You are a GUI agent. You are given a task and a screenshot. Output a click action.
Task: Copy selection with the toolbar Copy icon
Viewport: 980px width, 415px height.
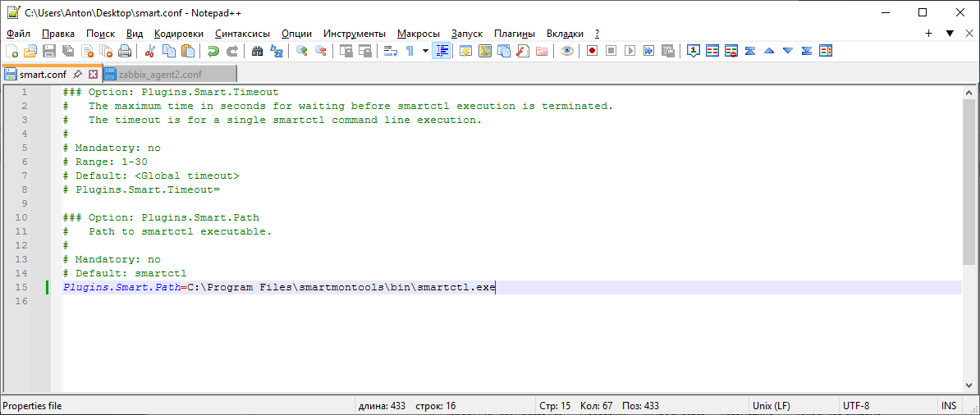click(169, 51)
